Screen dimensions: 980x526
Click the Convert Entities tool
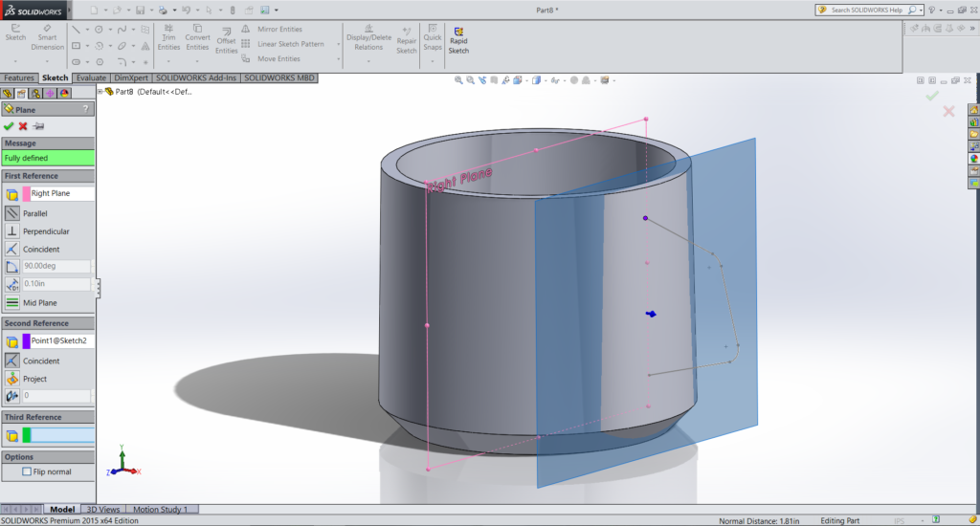[x=197, y=38]
